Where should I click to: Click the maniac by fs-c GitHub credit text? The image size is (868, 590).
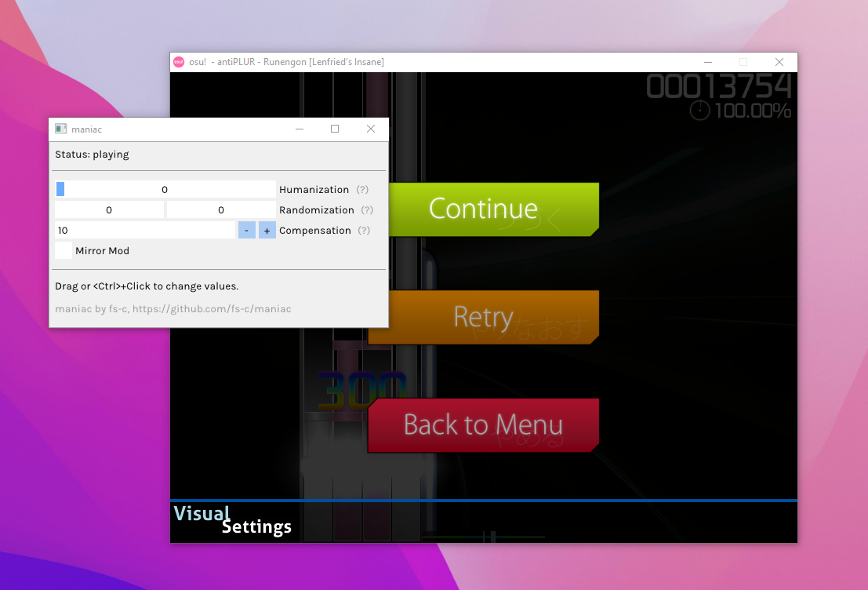(x=173, y=309)
